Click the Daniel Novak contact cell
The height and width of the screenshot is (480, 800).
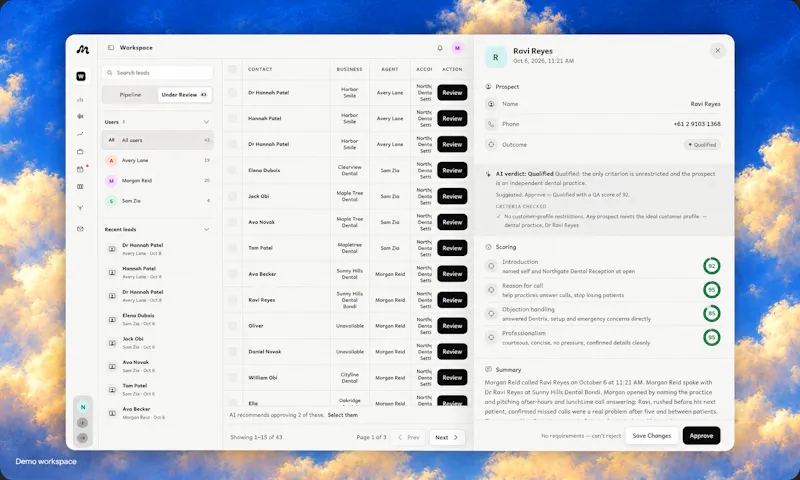point(286,351)
